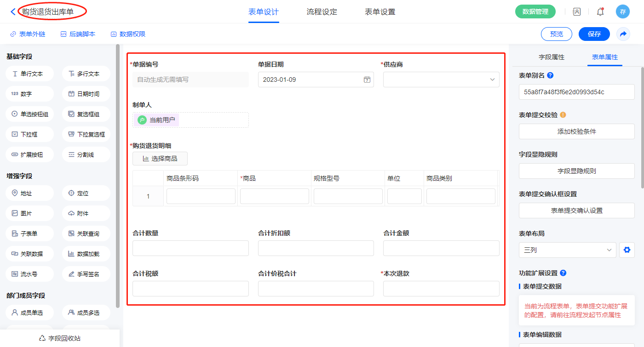Open the user avatar menu

622,12
